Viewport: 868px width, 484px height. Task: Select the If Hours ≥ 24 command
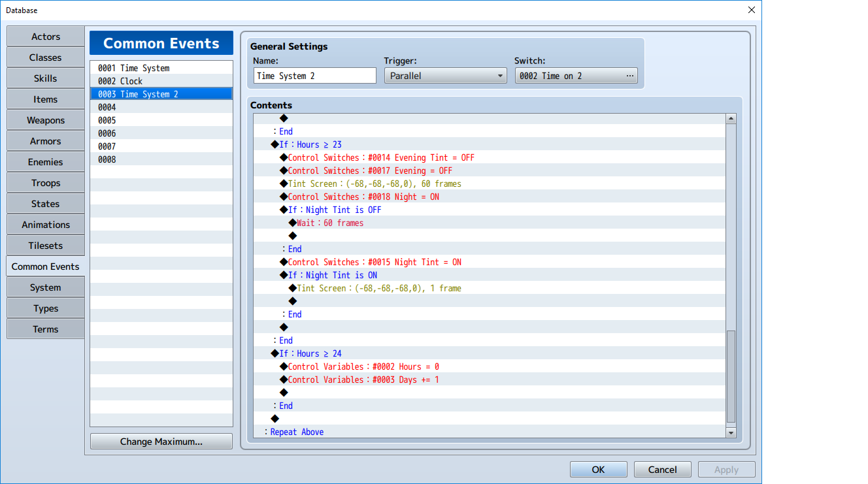coord(490,353)
